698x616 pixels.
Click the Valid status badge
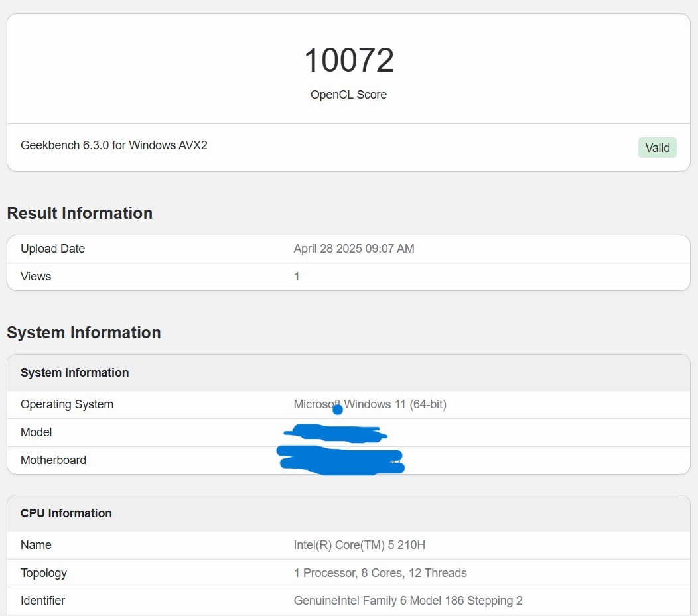click(x=657, y=148)
